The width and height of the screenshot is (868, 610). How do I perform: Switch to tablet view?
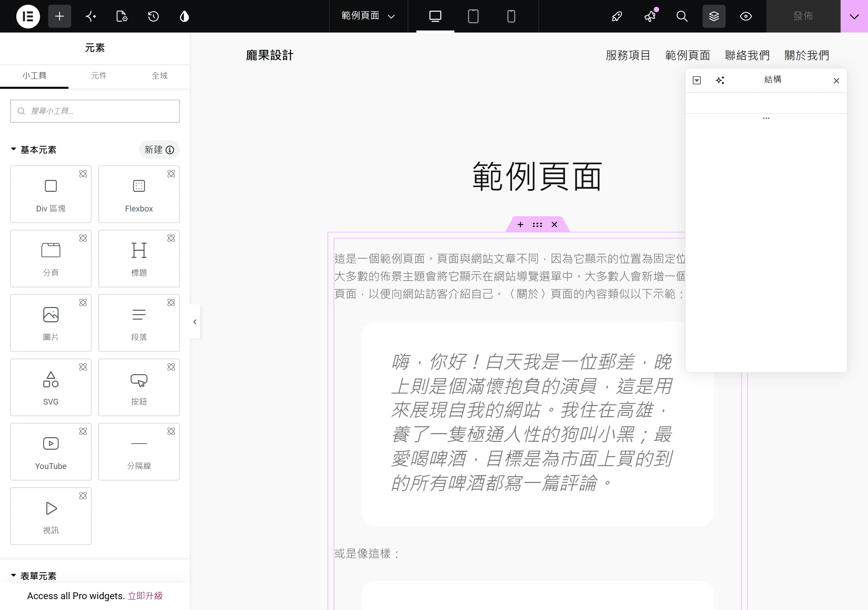(473, 16)
